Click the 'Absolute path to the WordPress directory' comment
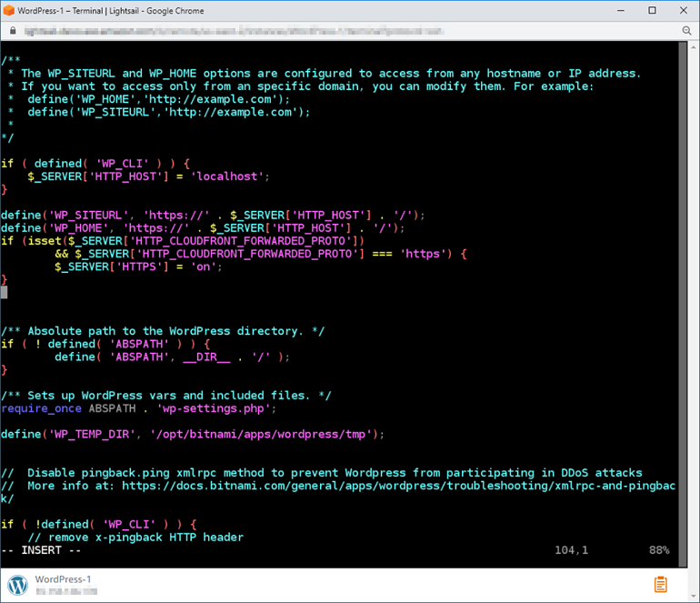 point(163,331)
